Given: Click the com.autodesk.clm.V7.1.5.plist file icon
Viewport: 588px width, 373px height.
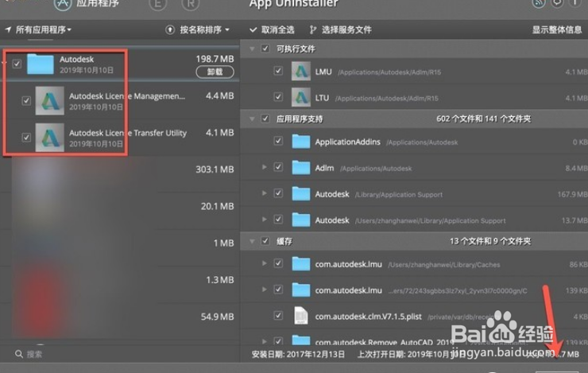Looking at the screenshot, I should point(301,316).
